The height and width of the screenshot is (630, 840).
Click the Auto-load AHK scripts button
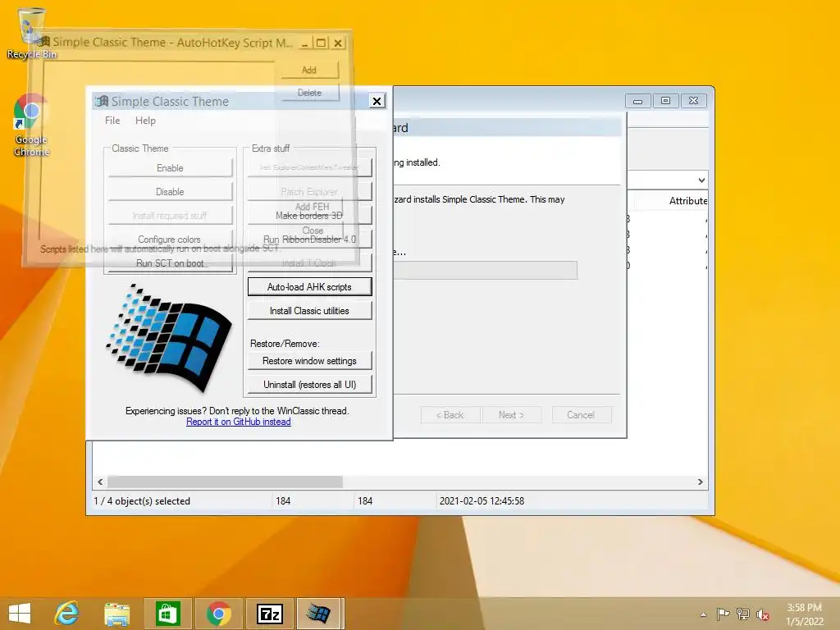309,286
